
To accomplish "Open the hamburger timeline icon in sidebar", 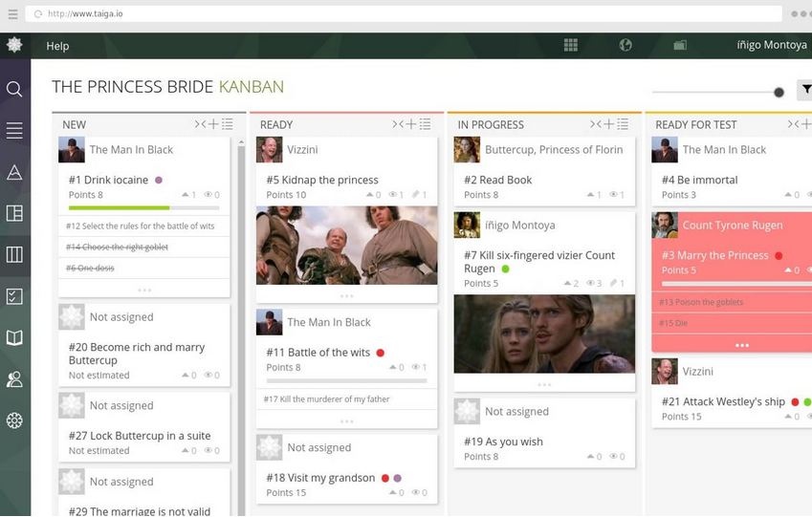I will coord(14,130).
